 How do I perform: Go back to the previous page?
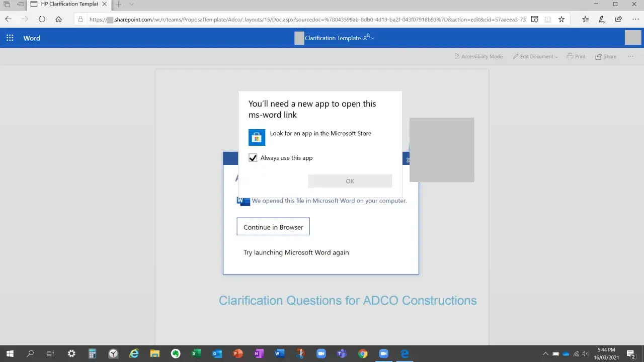coord(9,20)
